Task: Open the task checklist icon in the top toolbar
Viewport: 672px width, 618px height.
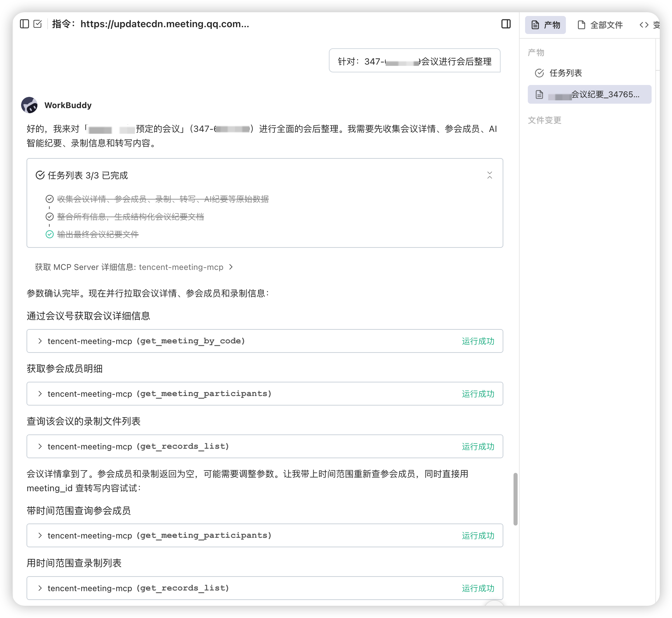Action: click(38, 24)
